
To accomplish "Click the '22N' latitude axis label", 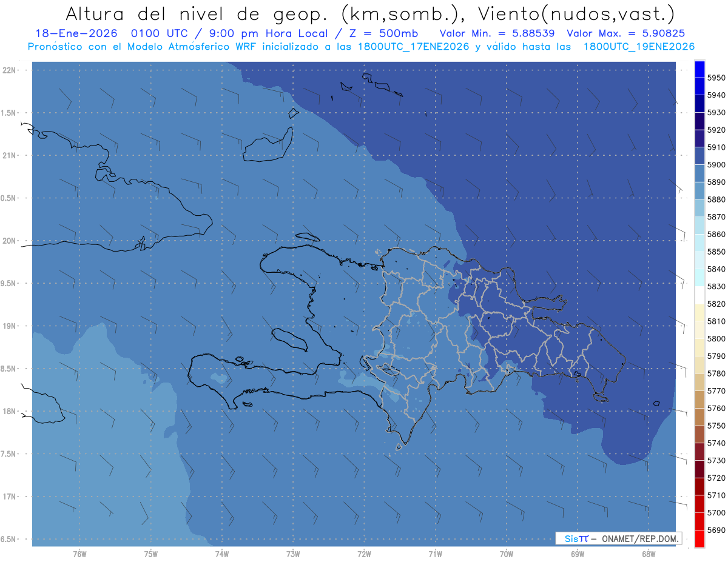I will [10, 70].
